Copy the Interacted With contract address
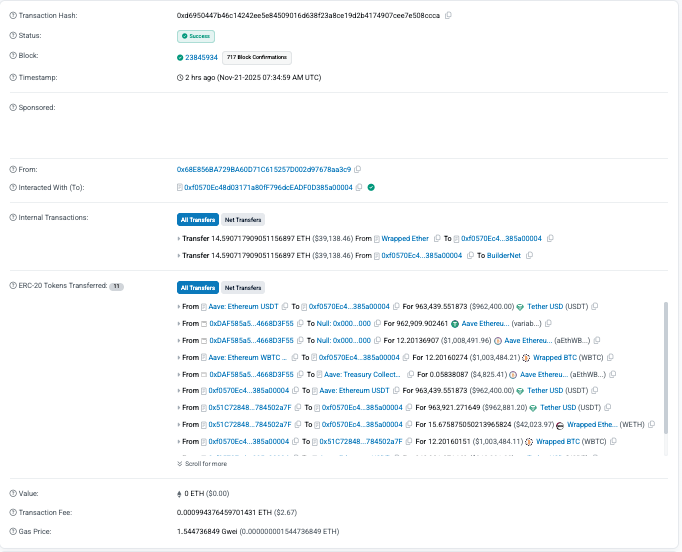 359,187
